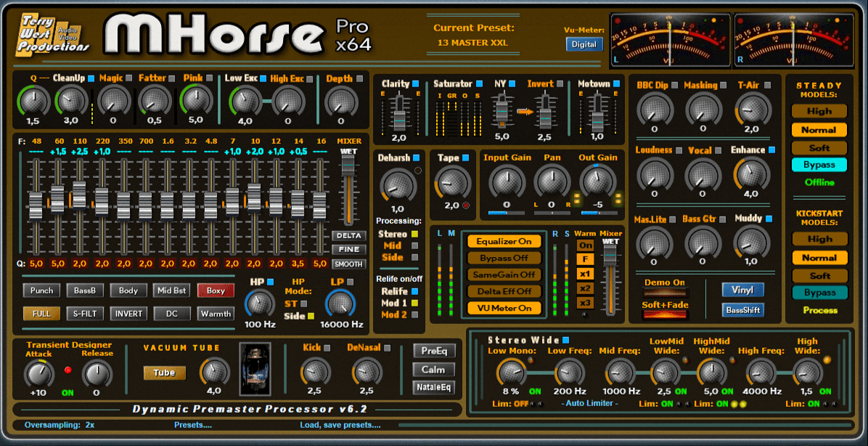Toggle the CleanUp switch

[x=91, y=78]
